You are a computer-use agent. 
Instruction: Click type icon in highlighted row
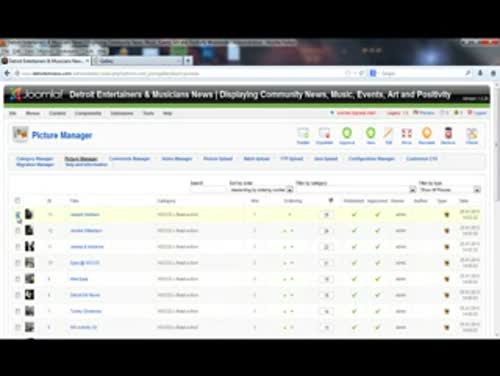pyautogui.click(x=447, y=215)
